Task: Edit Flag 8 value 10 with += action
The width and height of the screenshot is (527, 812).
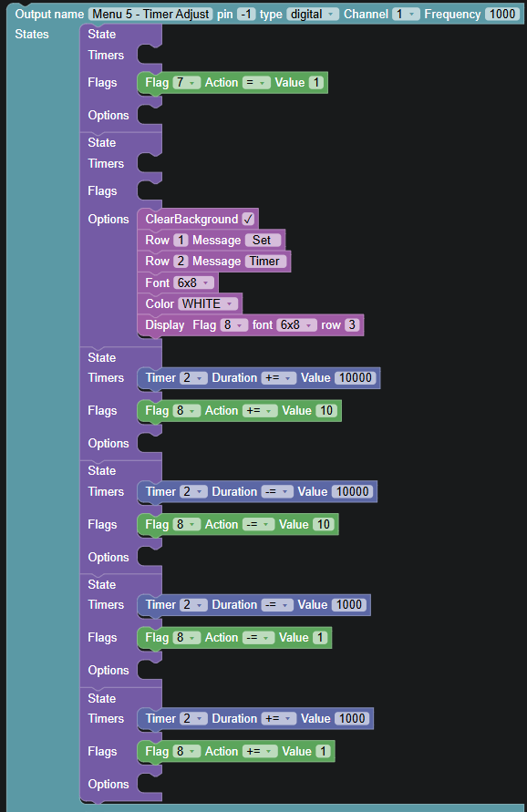Action: 326,411
